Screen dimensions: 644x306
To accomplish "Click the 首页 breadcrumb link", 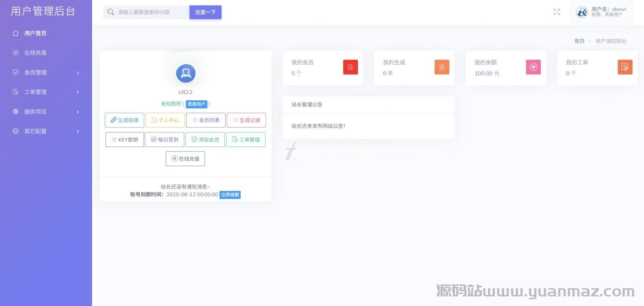I will point(579,41).
